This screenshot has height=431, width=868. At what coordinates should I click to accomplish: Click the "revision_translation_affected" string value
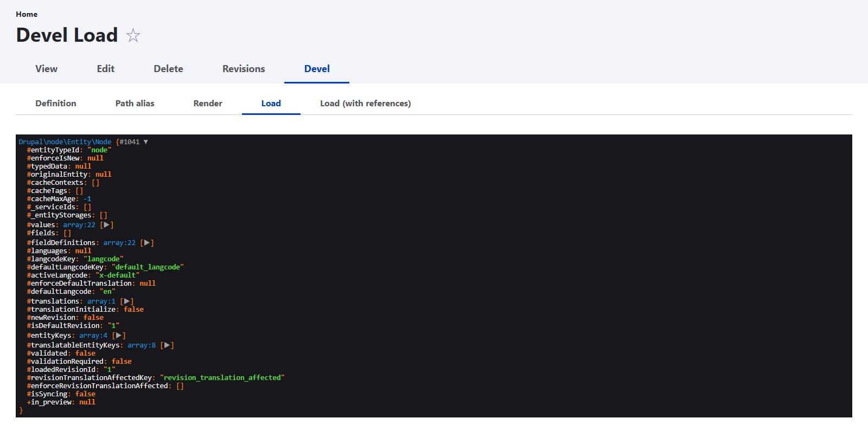tap(222, 378)
